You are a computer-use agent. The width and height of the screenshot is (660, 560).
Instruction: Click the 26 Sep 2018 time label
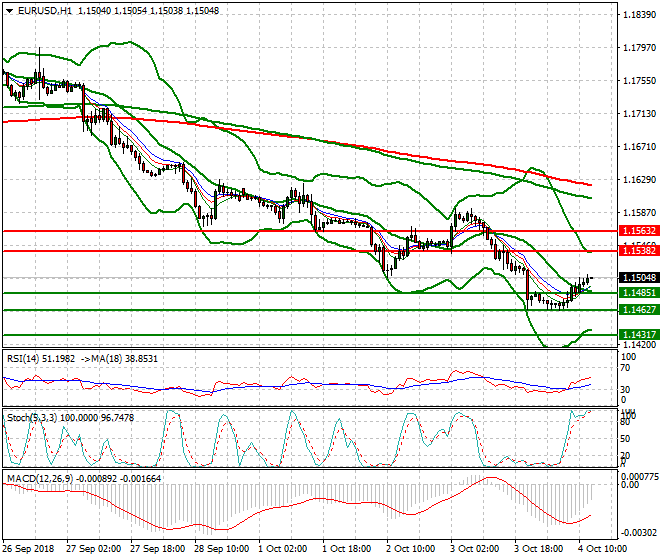(x=28, y=549)
